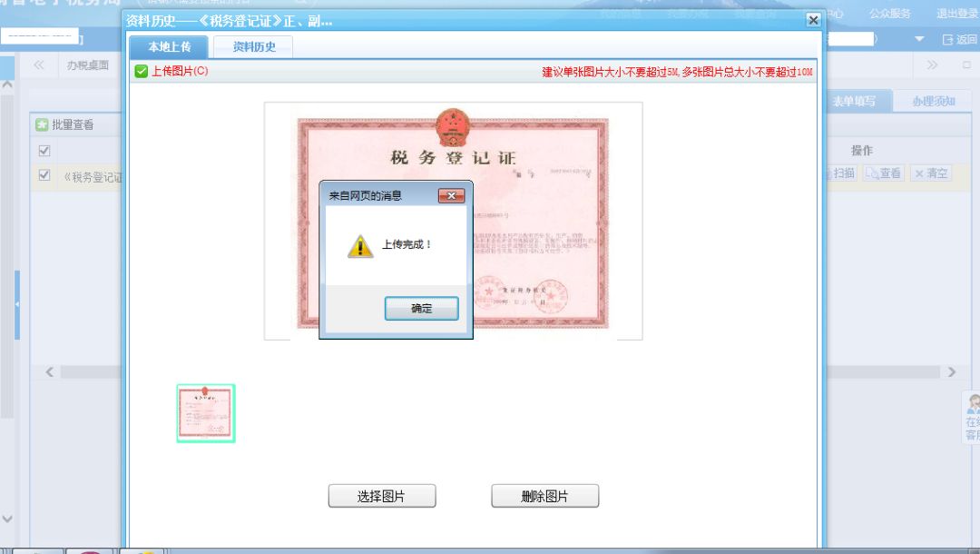This screenshot has width=980, height=554.
Task: Click the right double chevron next tabs
Action: click(932, 64)
